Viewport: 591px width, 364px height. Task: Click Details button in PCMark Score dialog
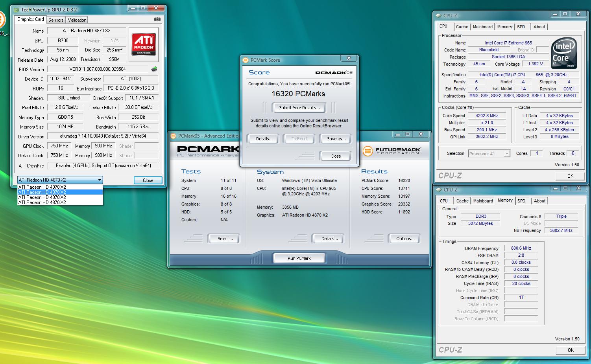tap(264, 139)
